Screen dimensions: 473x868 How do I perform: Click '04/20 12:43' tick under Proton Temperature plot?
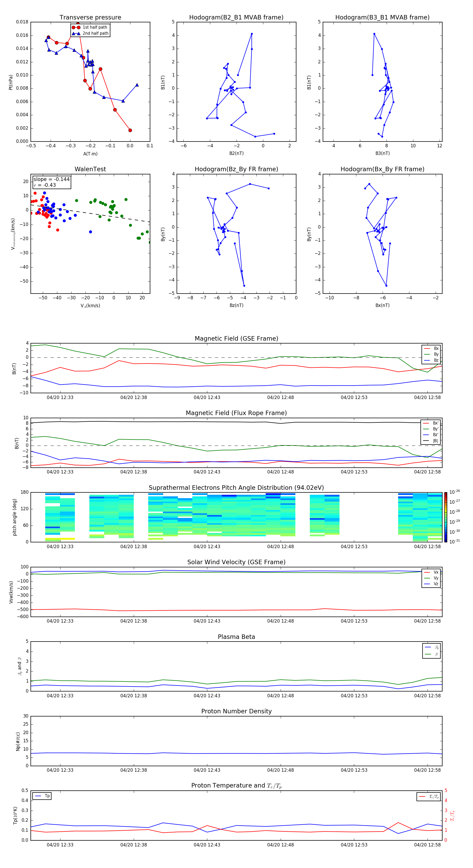point(207,845)
